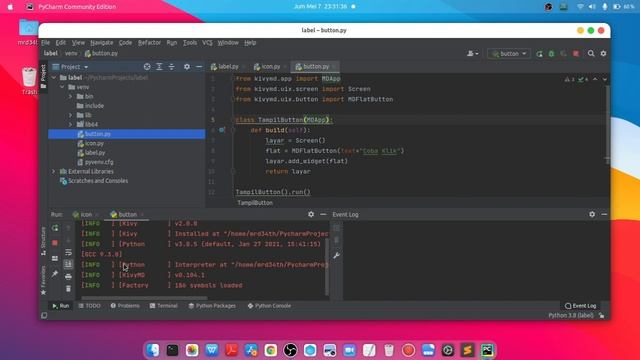Click the Rerun button icon in the top toolbar
Viewport: 640px width, 360px height.
point(539,54)
